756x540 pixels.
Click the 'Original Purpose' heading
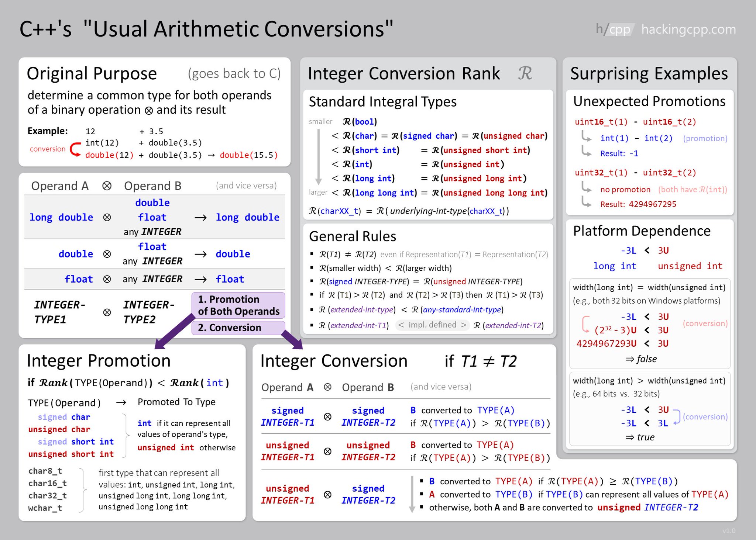[x=92, y=73]
